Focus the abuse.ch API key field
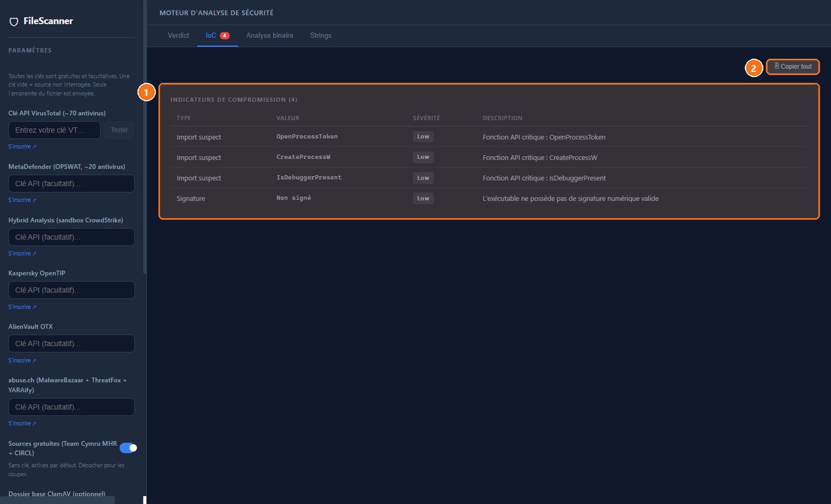The width and height of the screenshot is (831, 504). pyautogui.click(x=71, y=407)
